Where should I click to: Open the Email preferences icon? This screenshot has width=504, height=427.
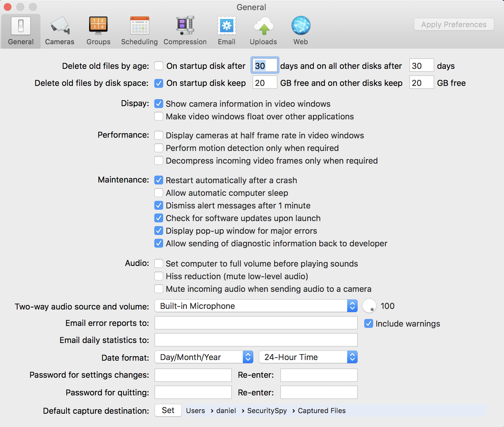pos(226,26)
